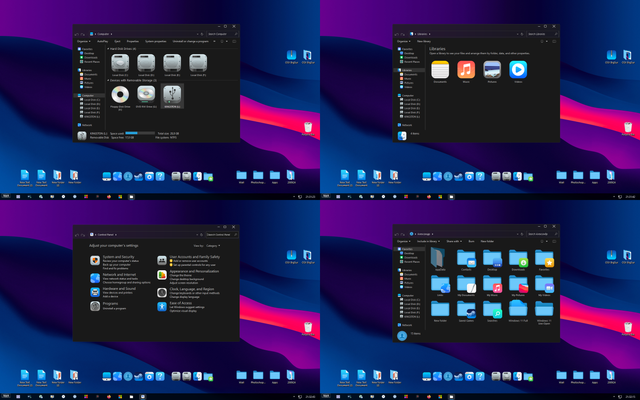Open the Videos library in Libraries window

[x=518, y=69]
